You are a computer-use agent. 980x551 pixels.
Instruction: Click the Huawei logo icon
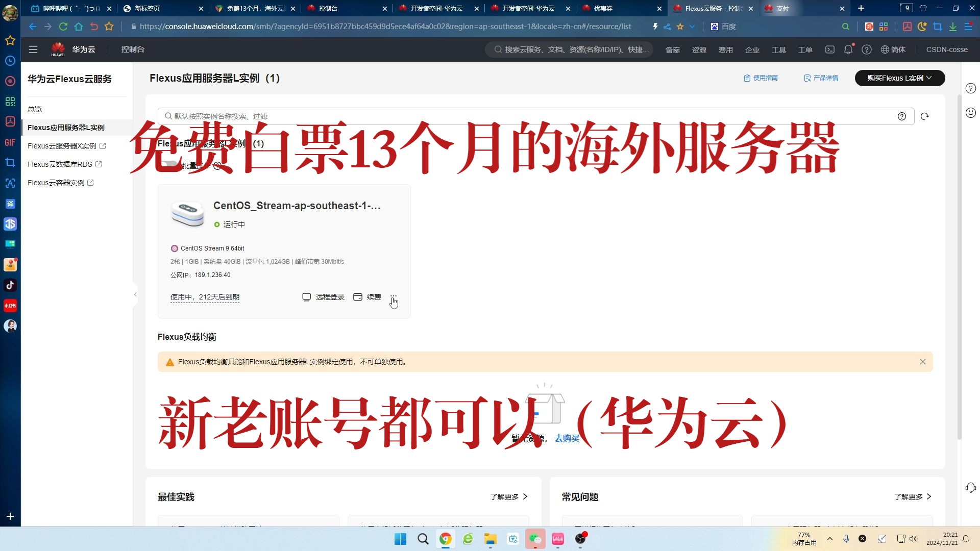58,49
